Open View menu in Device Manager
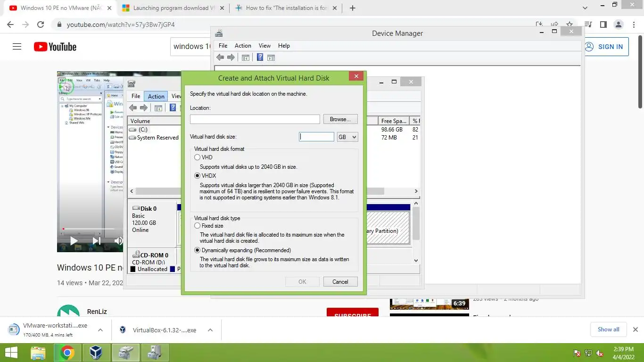 coord(264,46)
